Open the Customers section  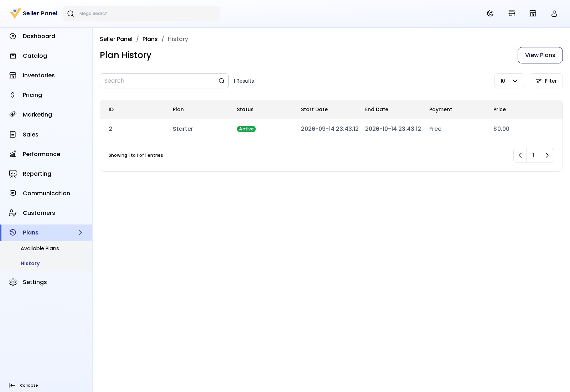46,213
